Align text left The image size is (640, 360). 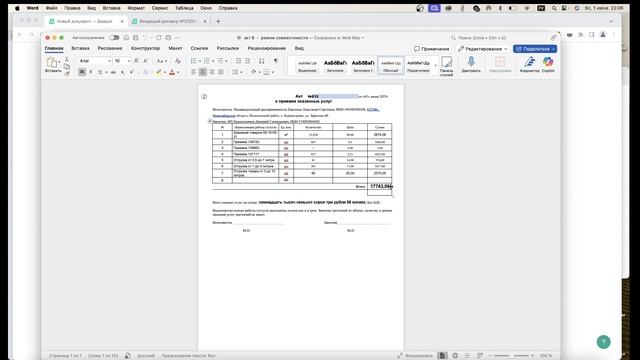(193, 72)
